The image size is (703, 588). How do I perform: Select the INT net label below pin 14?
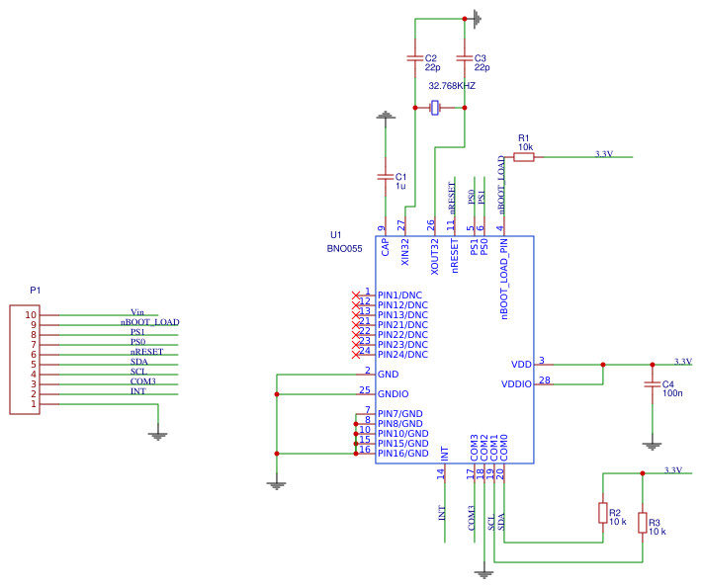point(441,513)
